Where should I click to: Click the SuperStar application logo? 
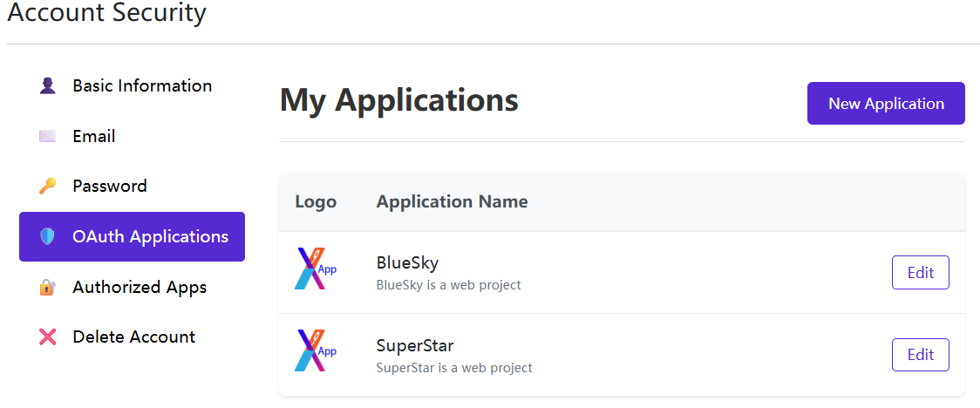[316, 350]
